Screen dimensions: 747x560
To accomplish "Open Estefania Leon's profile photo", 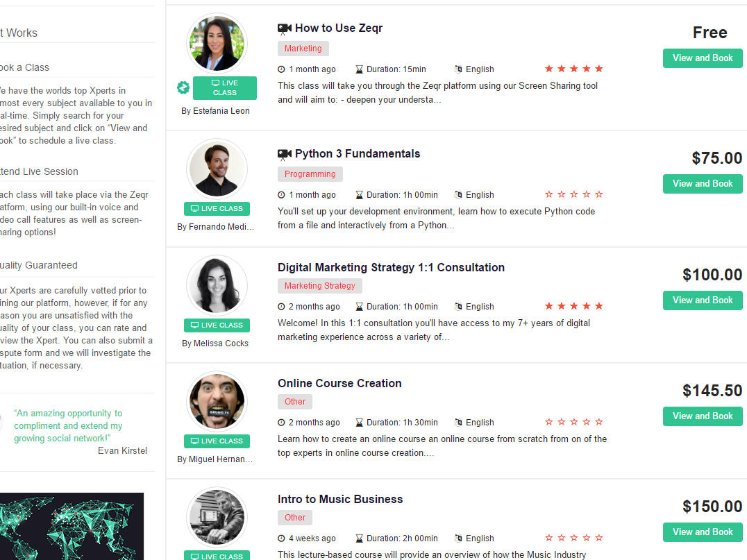I will pyautogui.click(x=217, y=43).
